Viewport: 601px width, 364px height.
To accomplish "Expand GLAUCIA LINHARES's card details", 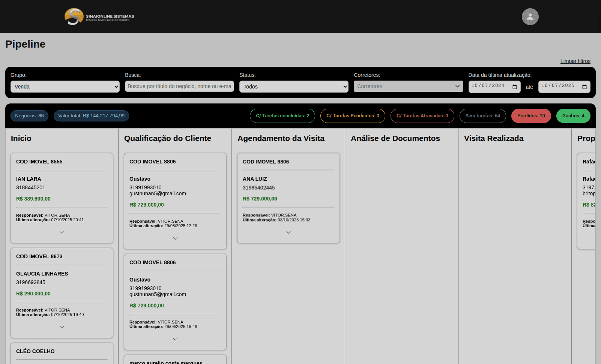I will [x=62, y=327].
